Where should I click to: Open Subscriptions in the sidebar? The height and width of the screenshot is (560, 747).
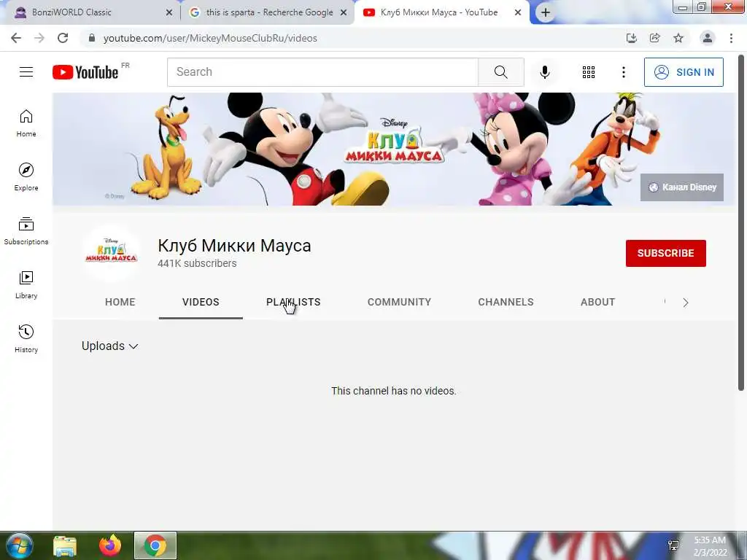(26, 230)
